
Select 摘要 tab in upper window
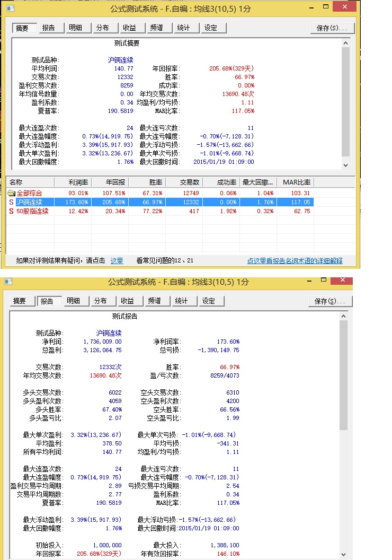coord(24,28)
